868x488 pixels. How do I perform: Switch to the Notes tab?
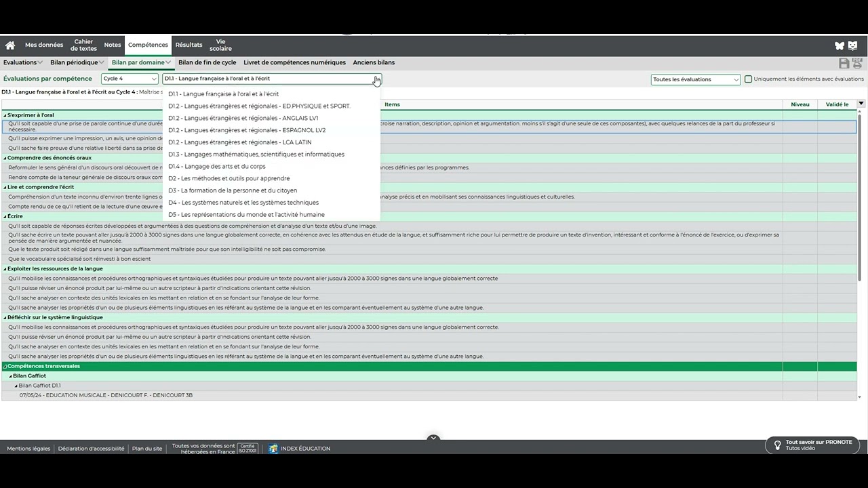[113, 45]
